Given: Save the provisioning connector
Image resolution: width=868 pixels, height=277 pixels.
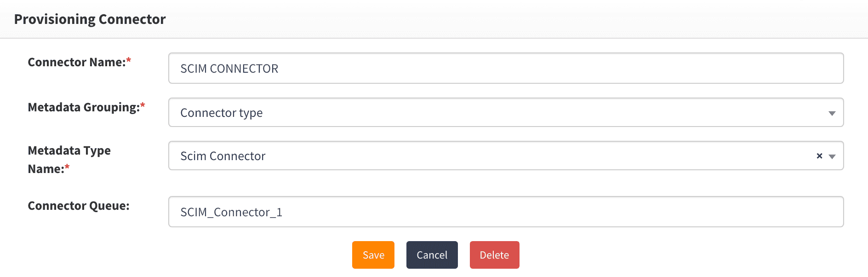Looking at the screenshot, I should (x=373, y=255).
